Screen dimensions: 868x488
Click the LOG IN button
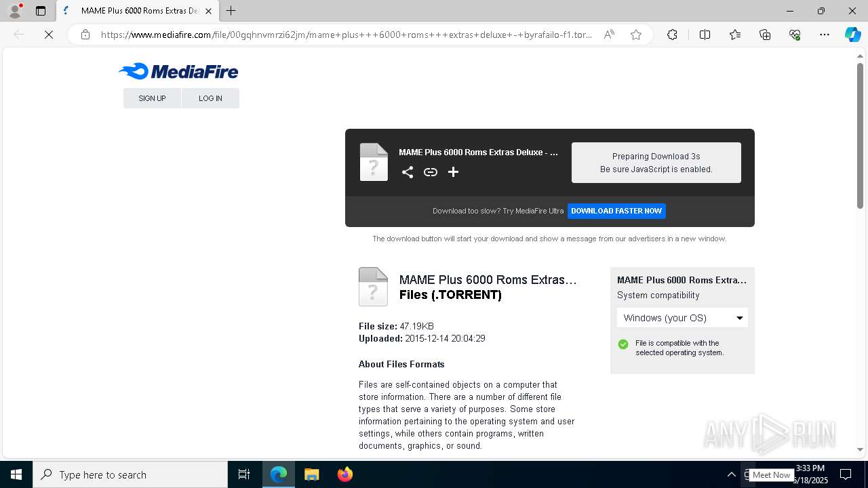click(x=210, y=98)
